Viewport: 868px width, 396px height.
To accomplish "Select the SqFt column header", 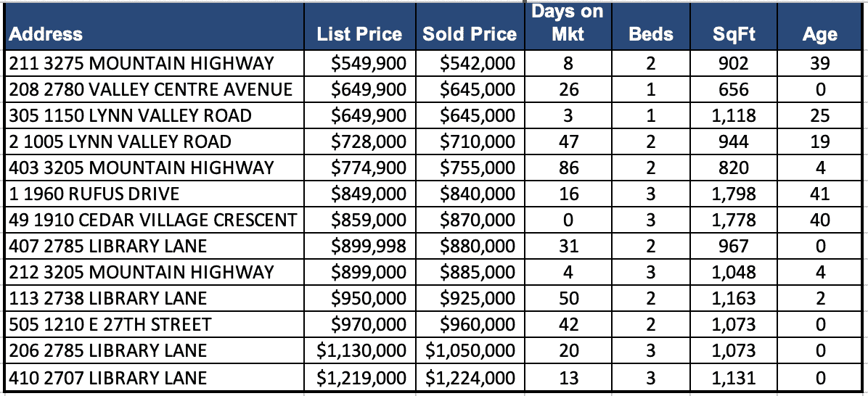I will pos(733,34).
